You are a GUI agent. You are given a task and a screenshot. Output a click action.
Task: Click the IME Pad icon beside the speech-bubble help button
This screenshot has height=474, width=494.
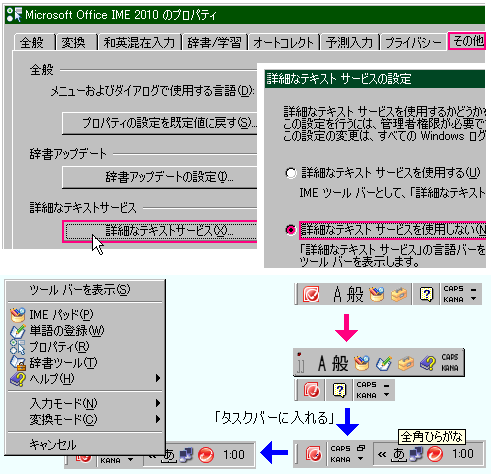point(377,294)
